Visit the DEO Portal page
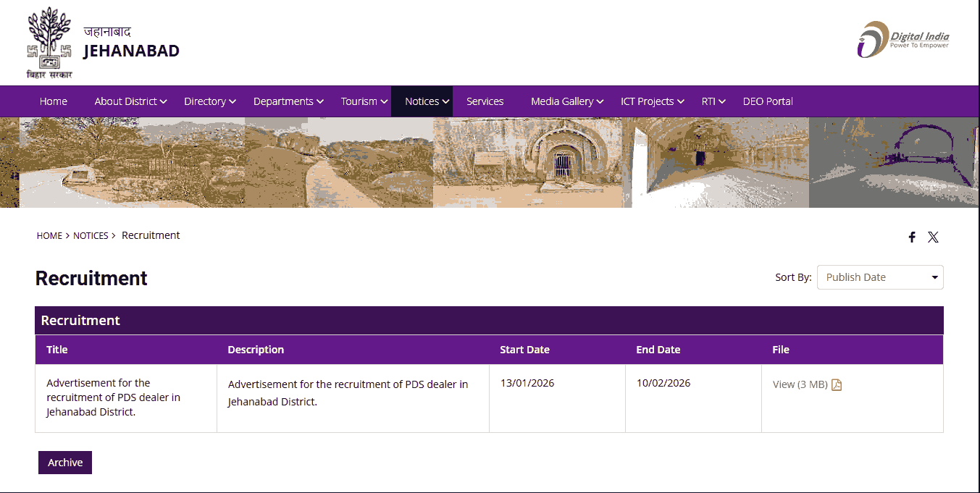Viewport: 980px width, 493px height. pos(768,101)
